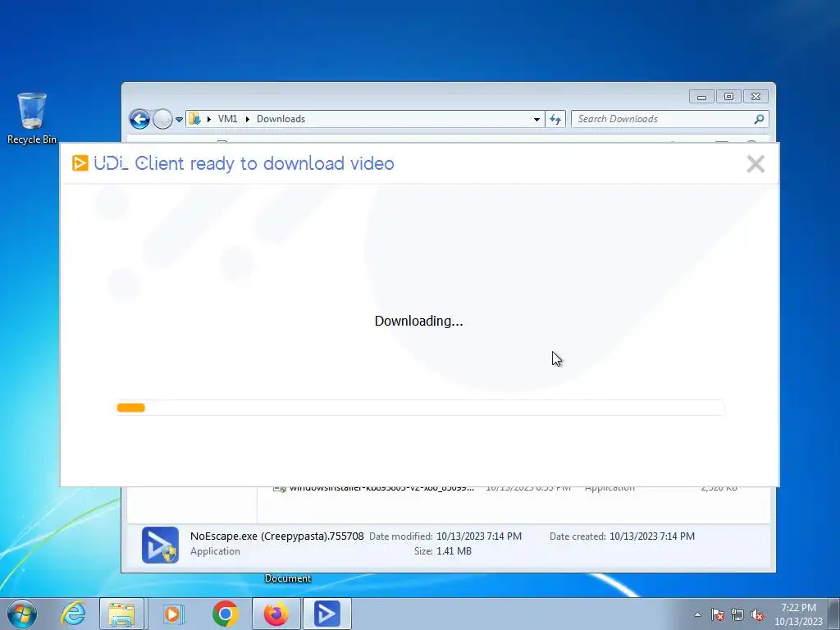
Task: Refresh the Downloads folder
Action: pyautogui.click(x=555, y=119)
